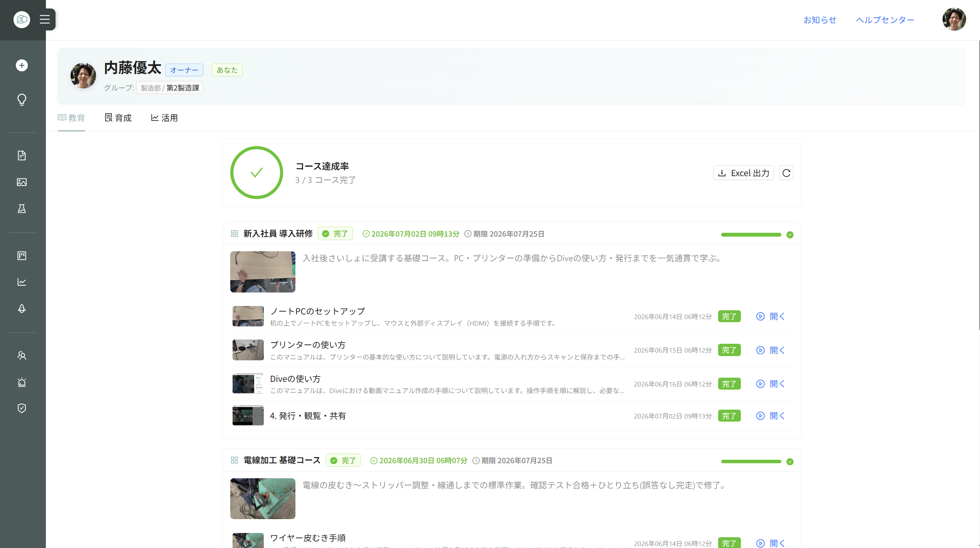Open the document icon in sidebar

(22, 155)
